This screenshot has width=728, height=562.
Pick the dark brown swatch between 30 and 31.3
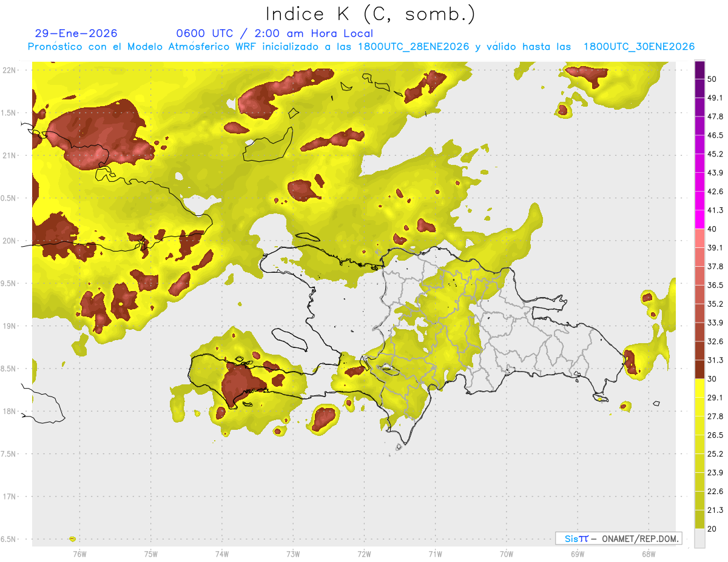point(699,369)
